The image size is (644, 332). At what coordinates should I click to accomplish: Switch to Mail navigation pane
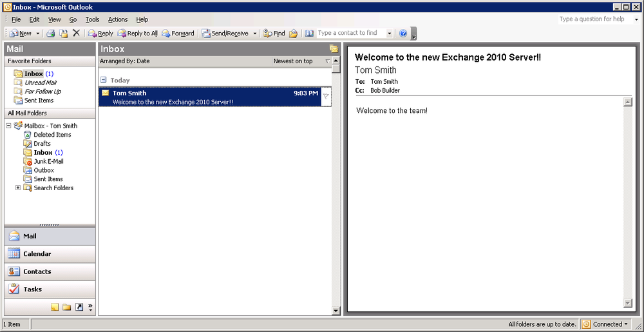50,236
